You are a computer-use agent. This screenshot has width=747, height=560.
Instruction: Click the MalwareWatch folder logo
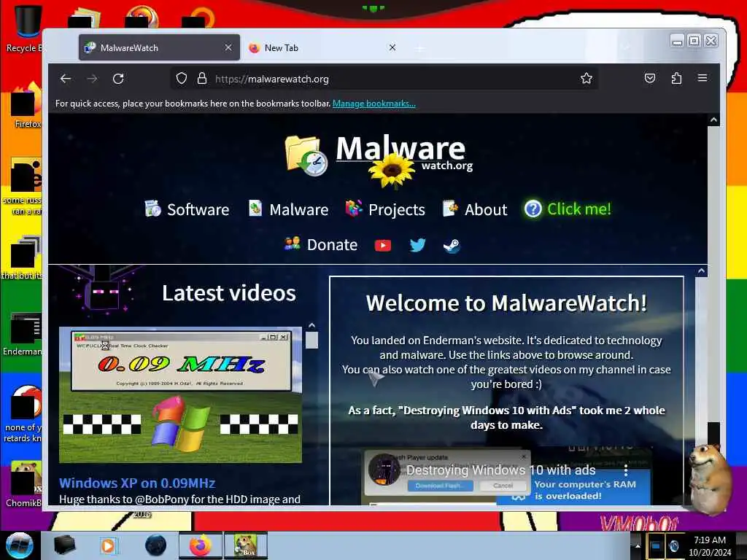(306, 155)
